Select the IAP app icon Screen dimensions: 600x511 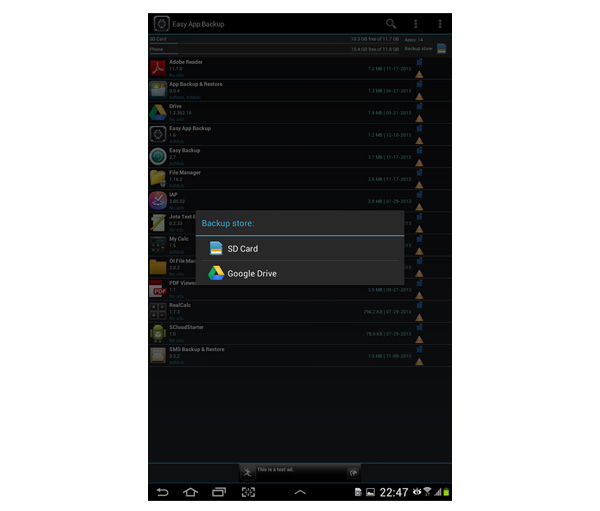[x=158, y=201]
